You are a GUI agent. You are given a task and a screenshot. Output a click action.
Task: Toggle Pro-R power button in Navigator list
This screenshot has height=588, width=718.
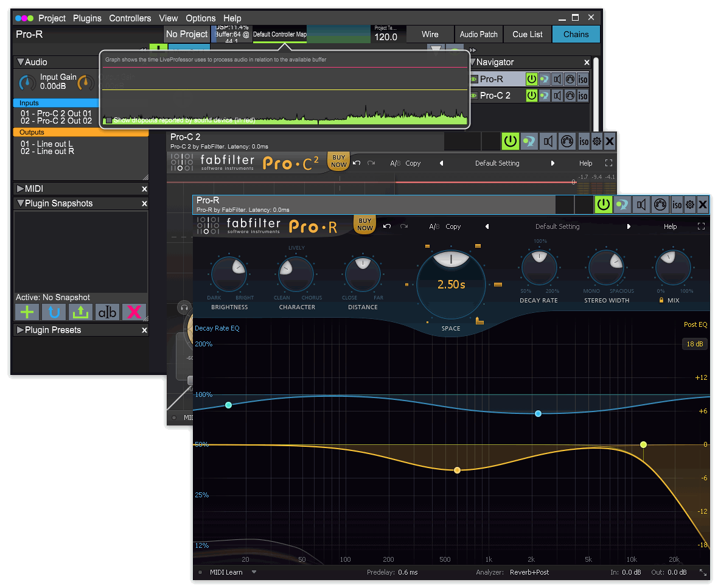(532, 79)
